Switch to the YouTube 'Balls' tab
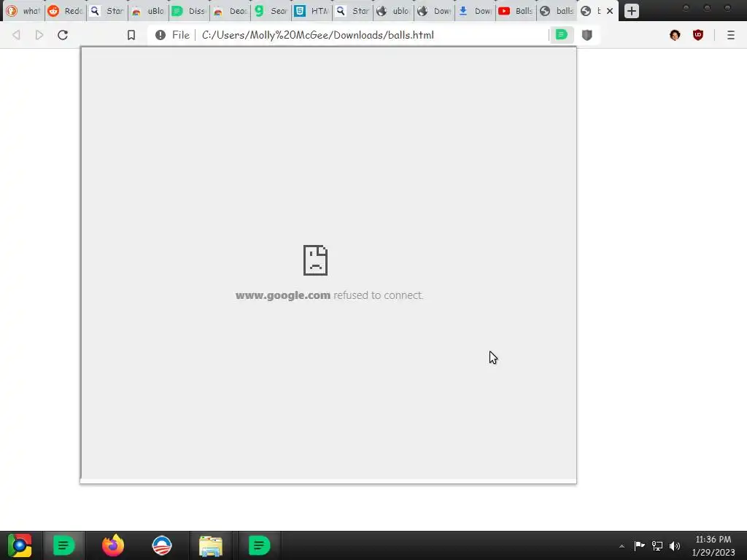 (x=516, y=11)
